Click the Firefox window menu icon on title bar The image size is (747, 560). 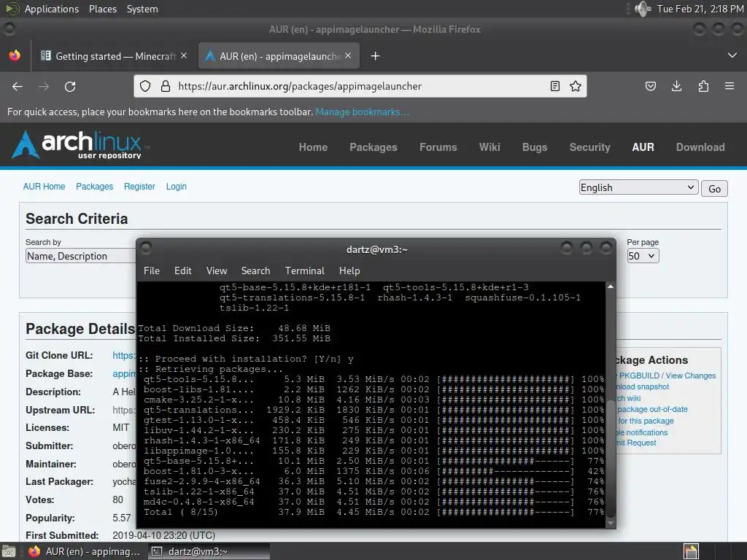[9, 29]
